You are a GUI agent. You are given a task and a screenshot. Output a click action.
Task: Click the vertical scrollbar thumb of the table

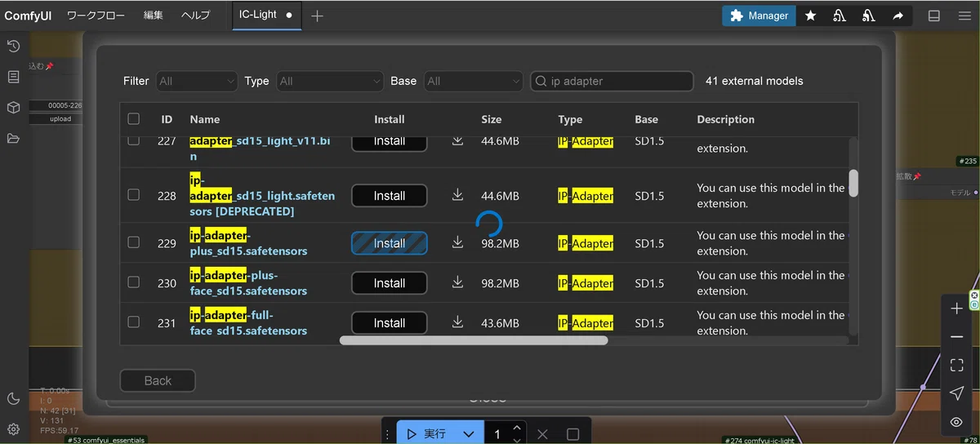[853, 183]
